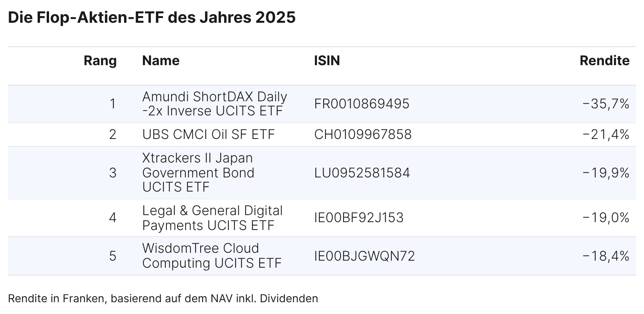Select Xtrackers II Japan Government Bond ETF
This screenshot has height=314, width=644.
pyautogui.click(x=198, y=173)
